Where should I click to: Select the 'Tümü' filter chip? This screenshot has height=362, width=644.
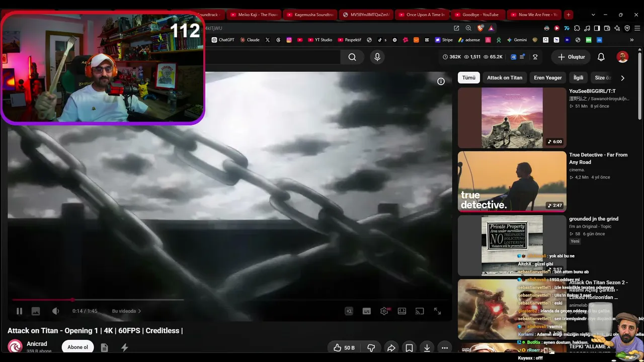pos(469,78)
